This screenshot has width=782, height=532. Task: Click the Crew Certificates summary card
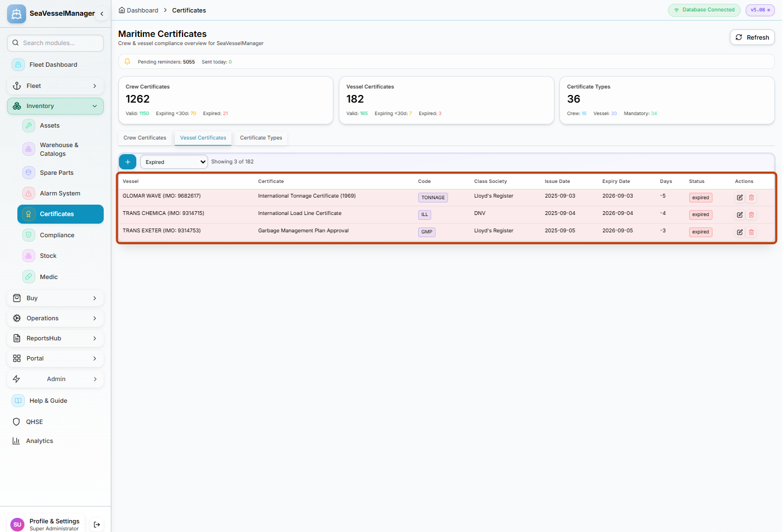(226, 100)
